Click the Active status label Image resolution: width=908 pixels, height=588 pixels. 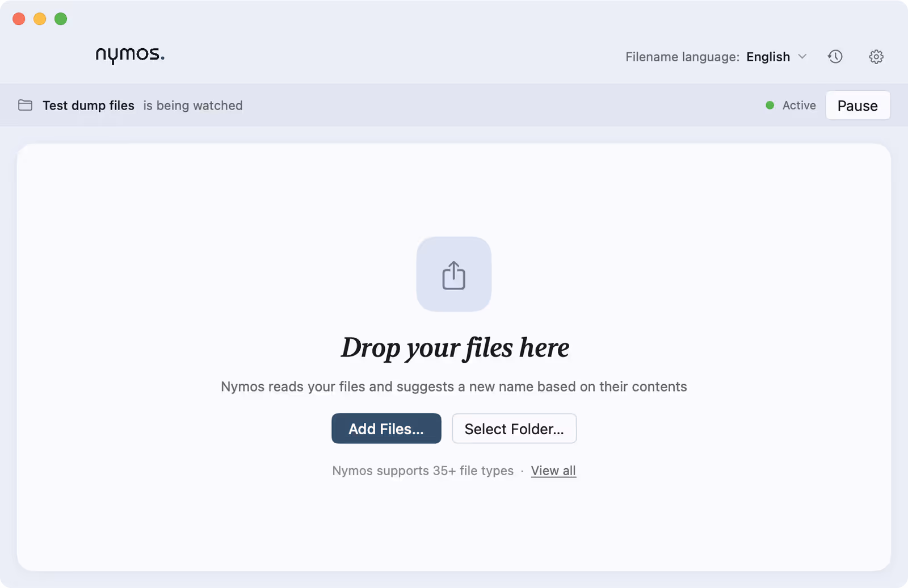(799, 105)
